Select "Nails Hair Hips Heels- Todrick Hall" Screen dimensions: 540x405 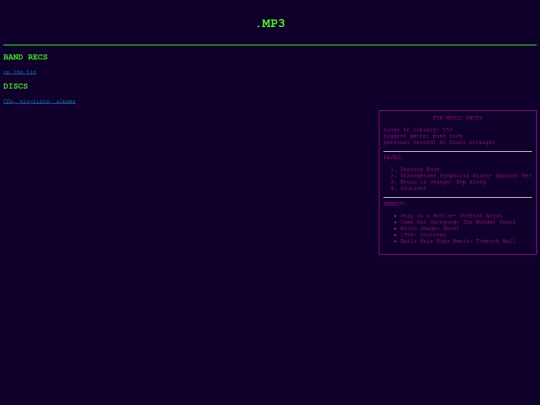click(458, 241)
